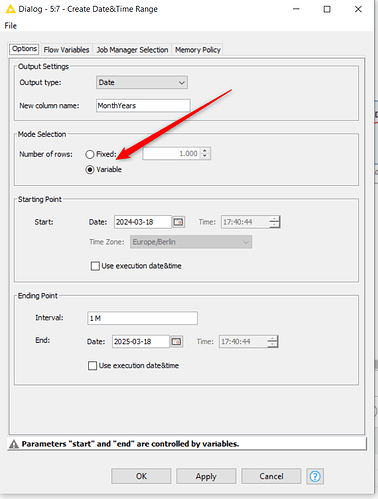Expand the Output type dropdown

click(x=142, y=82)
